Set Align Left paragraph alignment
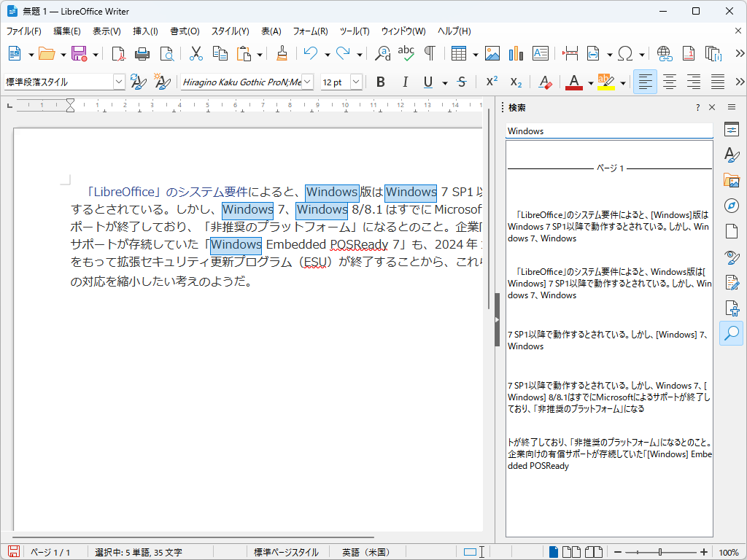 click(645, 82)
